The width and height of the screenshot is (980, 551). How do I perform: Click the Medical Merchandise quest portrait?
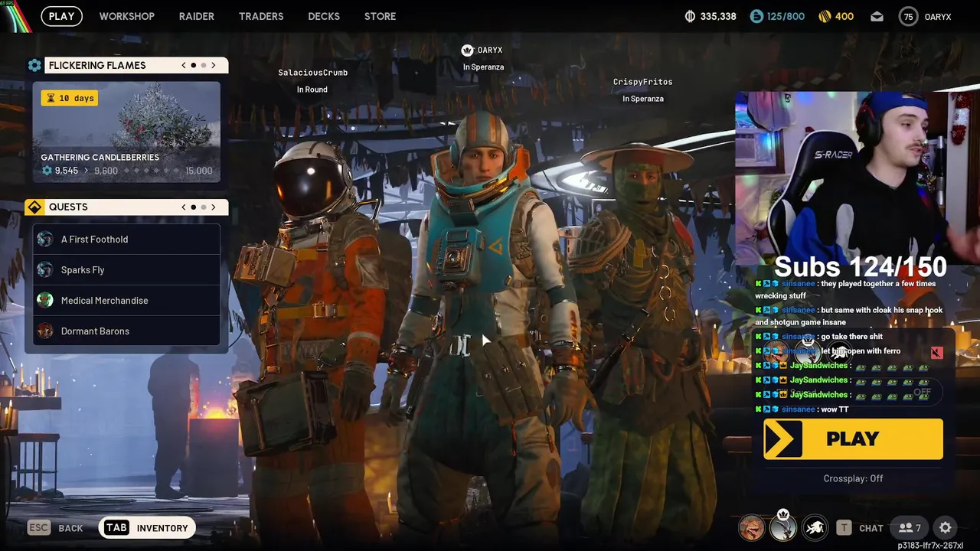45,300
